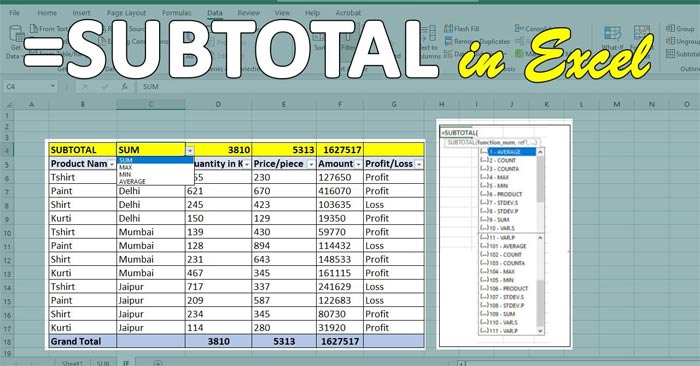This screenshot has width=700, height=366.
Task: Choose SUM in the C4 dropdown list
Action: click(x=155, y=160)
